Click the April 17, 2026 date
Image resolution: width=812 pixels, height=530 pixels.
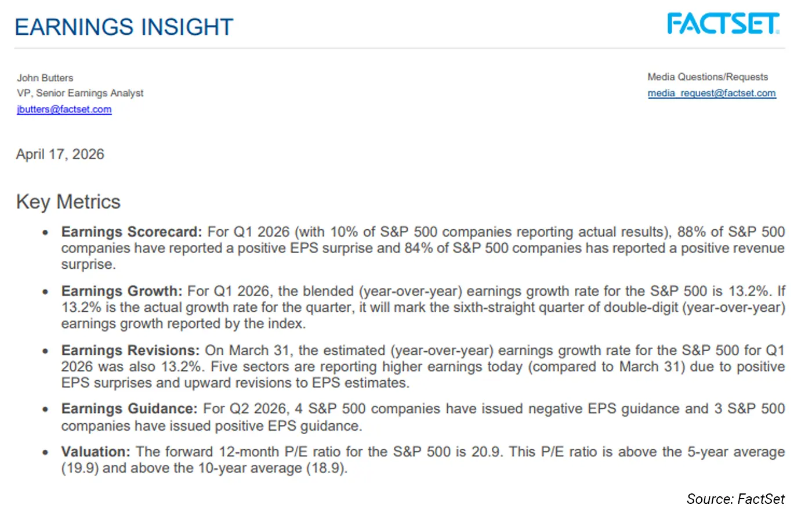click(x=60, y=154)
